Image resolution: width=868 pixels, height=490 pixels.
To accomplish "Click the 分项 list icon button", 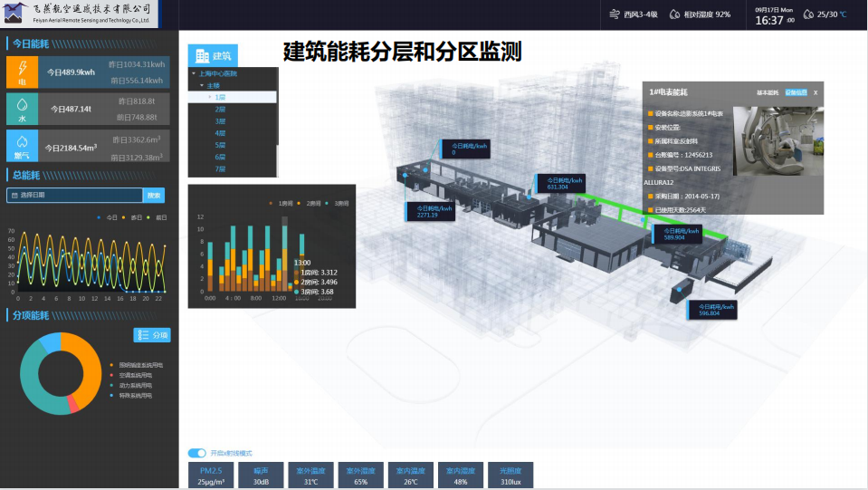I will click(x=144, y=335).
